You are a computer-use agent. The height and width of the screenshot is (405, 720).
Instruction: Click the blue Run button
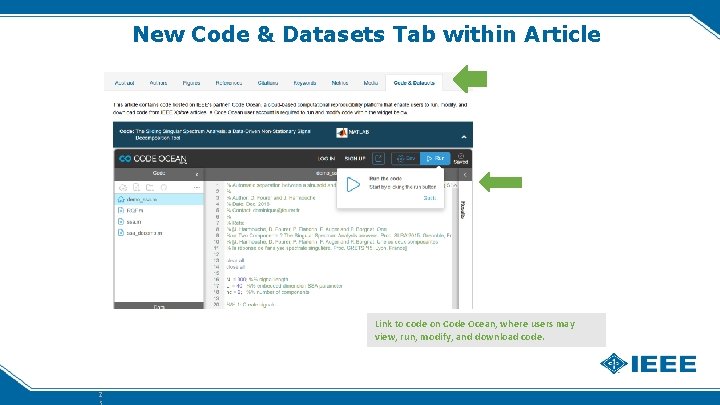point(435,158)
